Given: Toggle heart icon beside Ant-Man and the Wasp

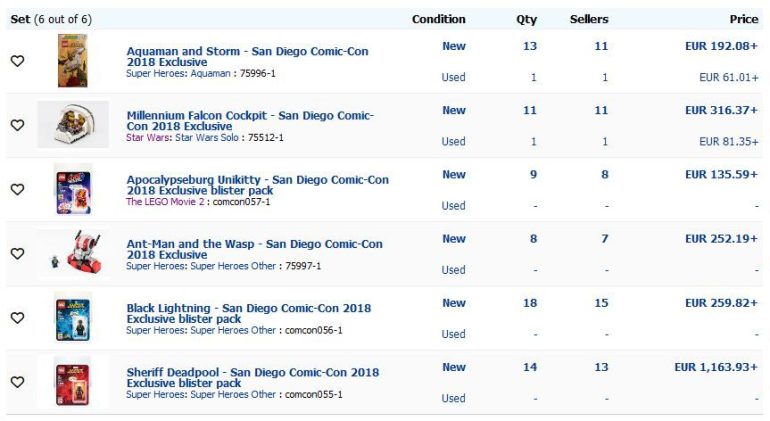Looking at the screenshot, I should tap(17, 253).
